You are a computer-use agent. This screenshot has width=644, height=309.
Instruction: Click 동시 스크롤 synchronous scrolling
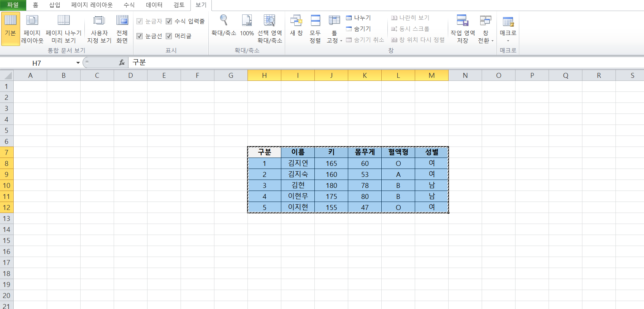click(410, 29)
